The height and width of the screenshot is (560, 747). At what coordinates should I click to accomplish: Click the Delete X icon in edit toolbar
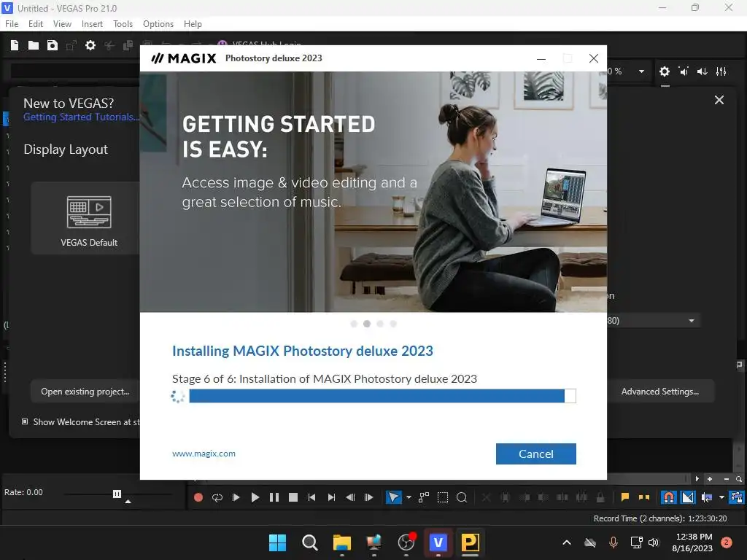(x=486, y=497)
